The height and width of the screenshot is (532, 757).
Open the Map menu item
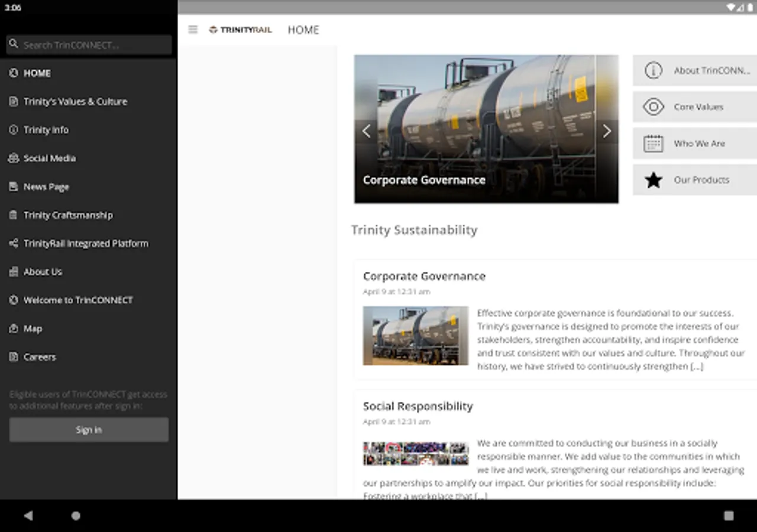pyautogui.click(x=89, y=329)
